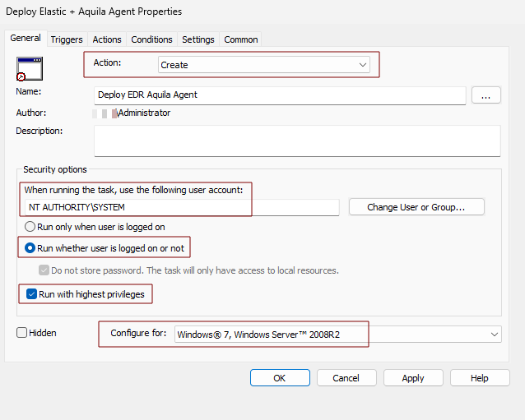This screenshot has height=420, width=525.
Task: Click the Action dropdown chevron arrow
Action: click(x=363, y=64)
